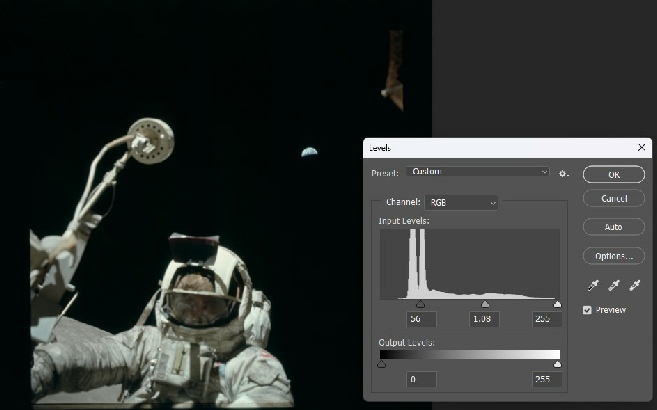Click the input shadow slider handle
Screen dimensions: 657x410
pyautogui.click(x=419, y=304)
